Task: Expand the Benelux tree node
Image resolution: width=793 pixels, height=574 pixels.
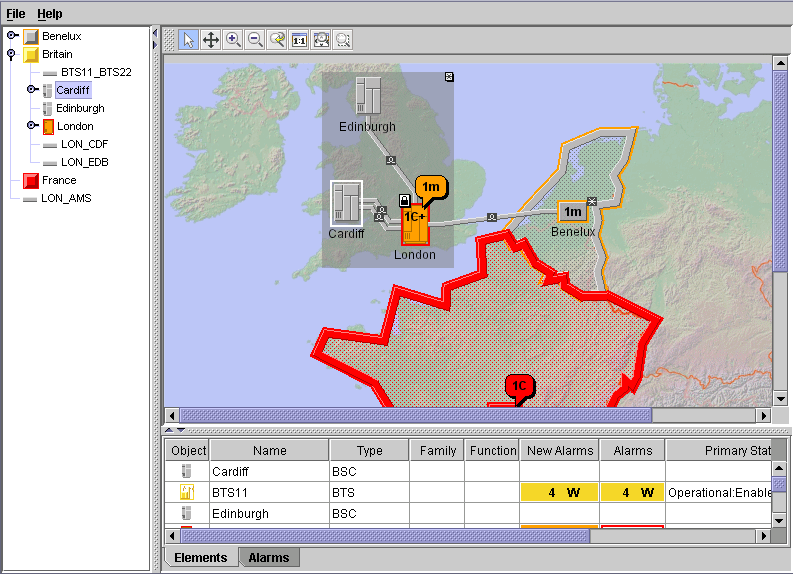Action: [x=11, y=36]
